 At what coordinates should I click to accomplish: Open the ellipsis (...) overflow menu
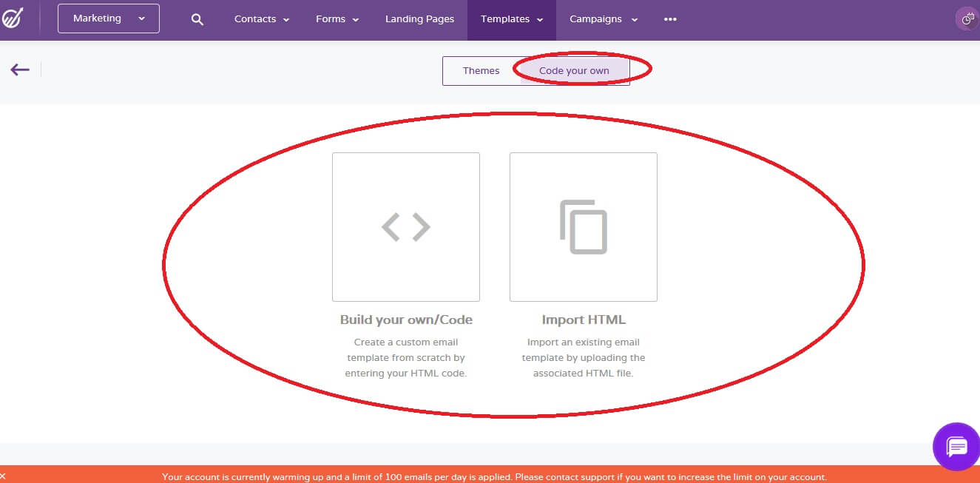[669, 19]
